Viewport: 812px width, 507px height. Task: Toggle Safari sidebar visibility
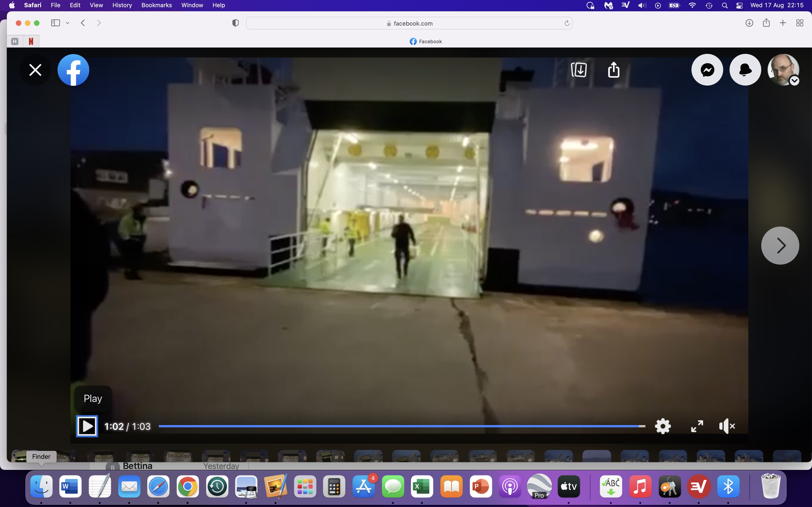click(55, 23)
